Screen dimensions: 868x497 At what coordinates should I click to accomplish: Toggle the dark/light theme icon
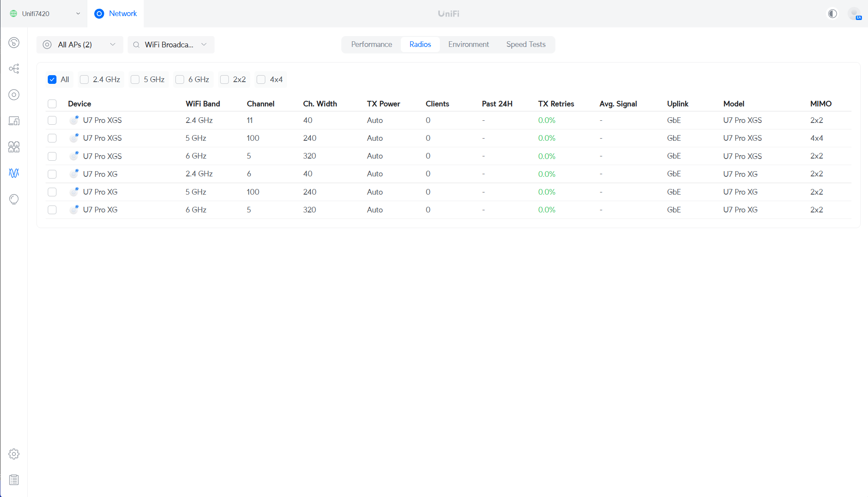pyautogui.click(x=832, y=13)
